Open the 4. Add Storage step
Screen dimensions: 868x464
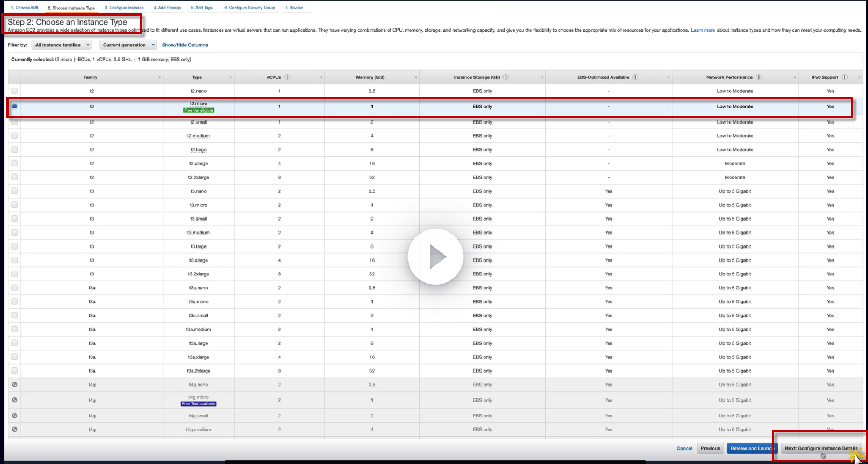(x=167, y=8)
